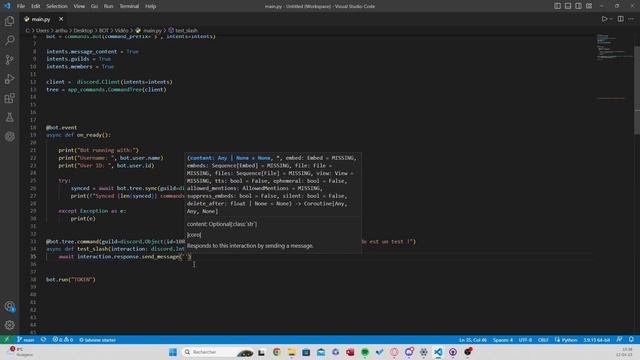Open File Explorer from the taskbar

point(291,352)
